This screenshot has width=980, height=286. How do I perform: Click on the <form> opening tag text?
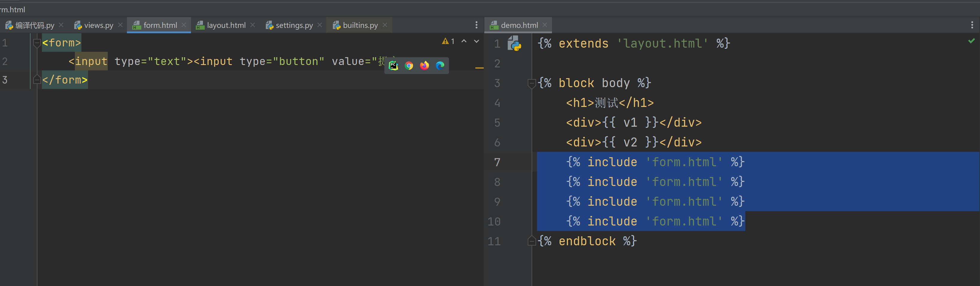(x=61, y=43)
